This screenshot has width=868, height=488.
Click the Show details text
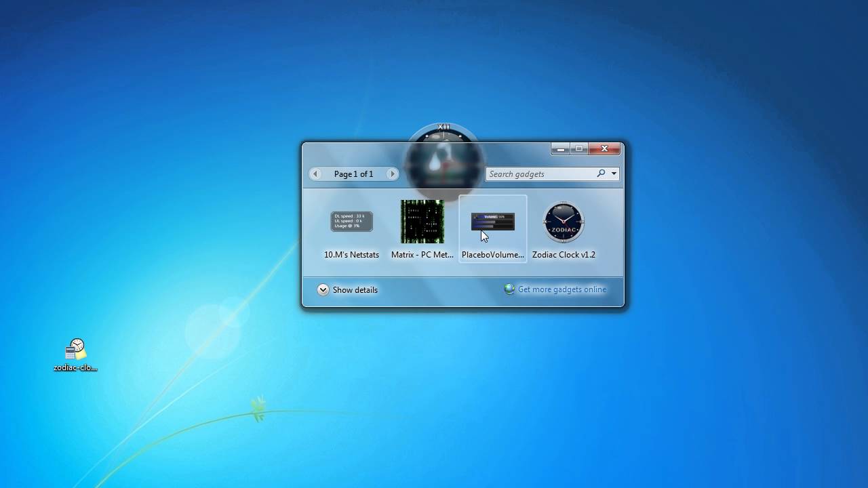coord(355,290)
